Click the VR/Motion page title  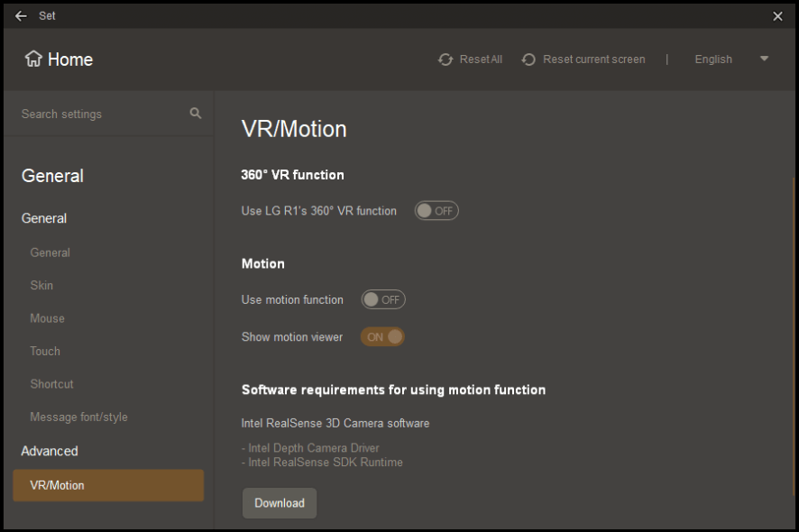coord(294,129)
